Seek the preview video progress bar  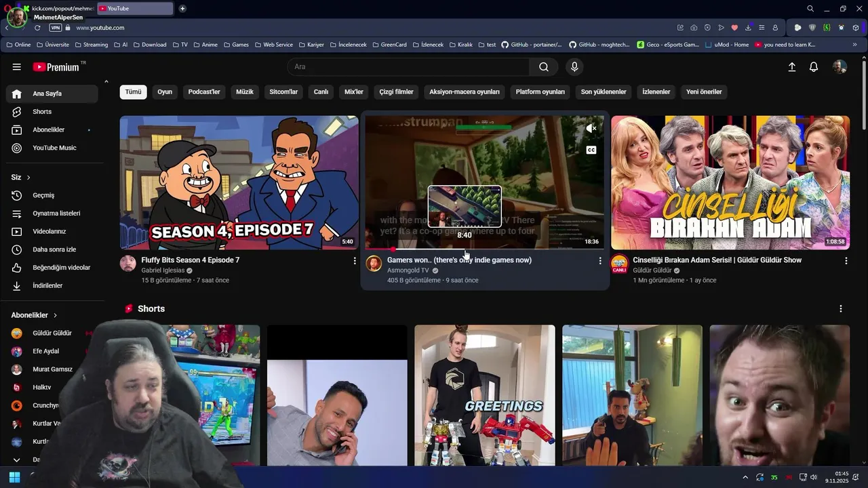[x=485, y=249]
